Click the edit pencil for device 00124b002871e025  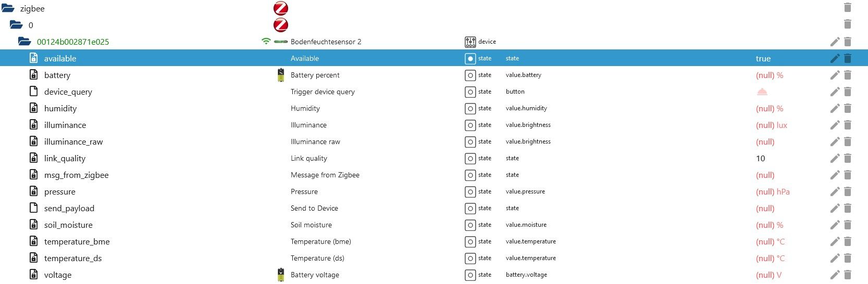pyautogui.click(x=835, y=42)
